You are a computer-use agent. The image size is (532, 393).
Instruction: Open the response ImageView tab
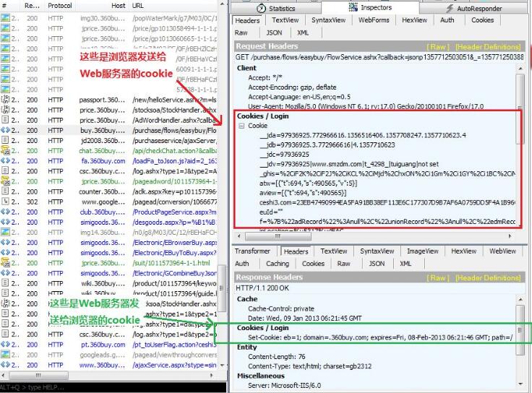tap(422, 251)
